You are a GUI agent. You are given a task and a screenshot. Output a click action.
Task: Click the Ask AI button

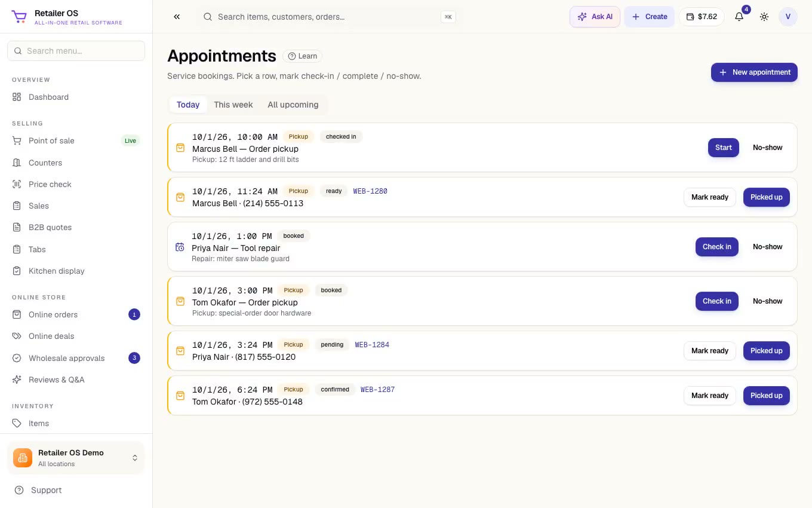[595, 17]
